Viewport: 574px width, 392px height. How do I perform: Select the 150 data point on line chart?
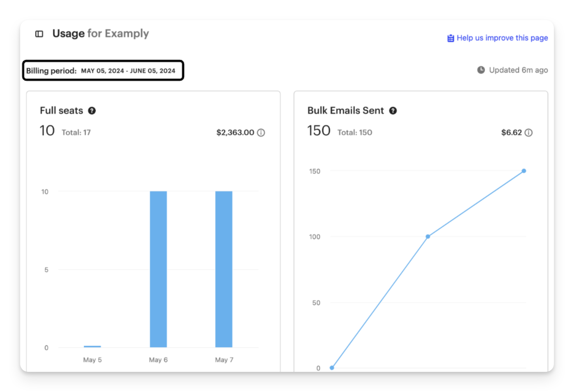click(524, 171)
